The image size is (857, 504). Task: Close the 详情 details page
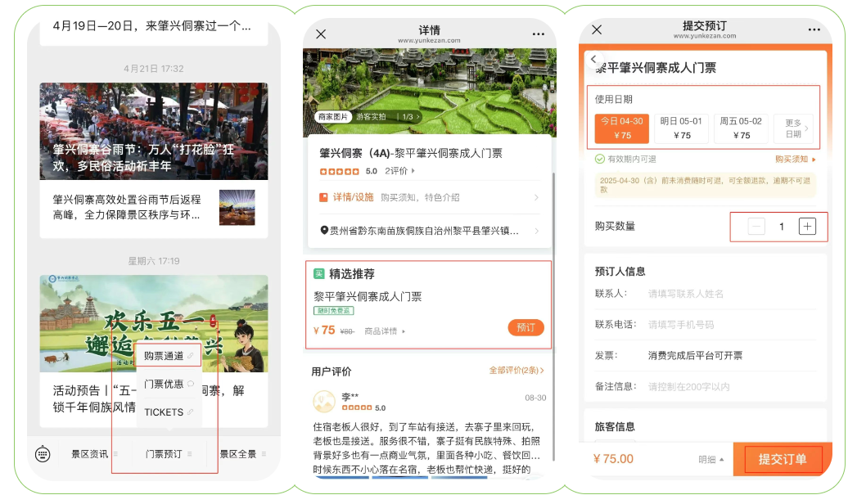tap(321, 34)
